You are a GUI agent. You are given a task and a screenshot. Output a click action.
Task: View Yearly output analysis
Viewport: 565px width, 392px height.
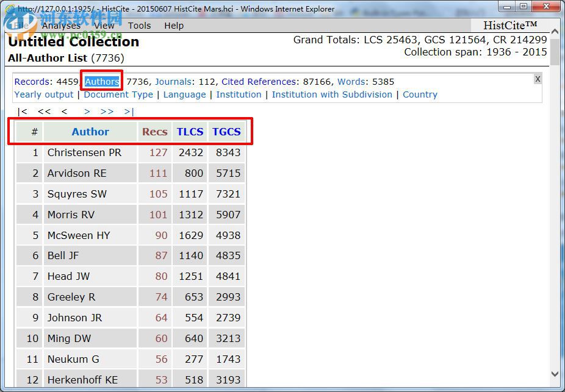tap(44, 94)
